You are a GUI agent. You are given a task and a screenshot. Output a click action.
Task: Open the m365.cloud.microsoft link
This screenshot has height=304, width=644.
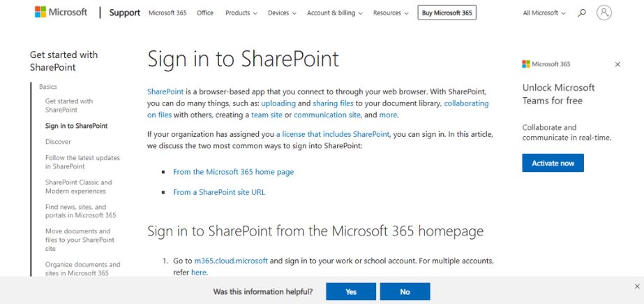point(231,261)
